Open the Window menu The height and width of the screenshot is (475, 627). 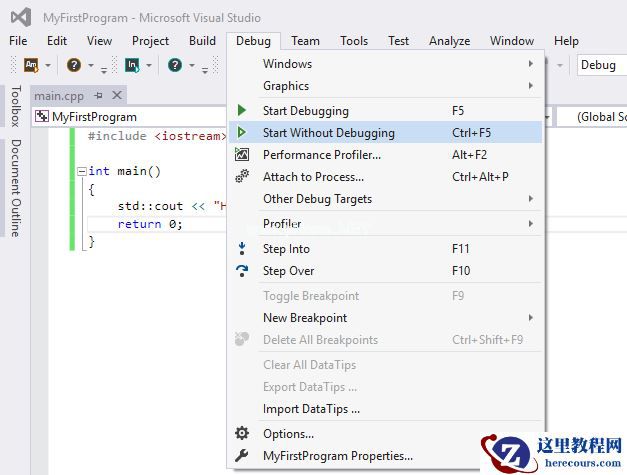512,41
